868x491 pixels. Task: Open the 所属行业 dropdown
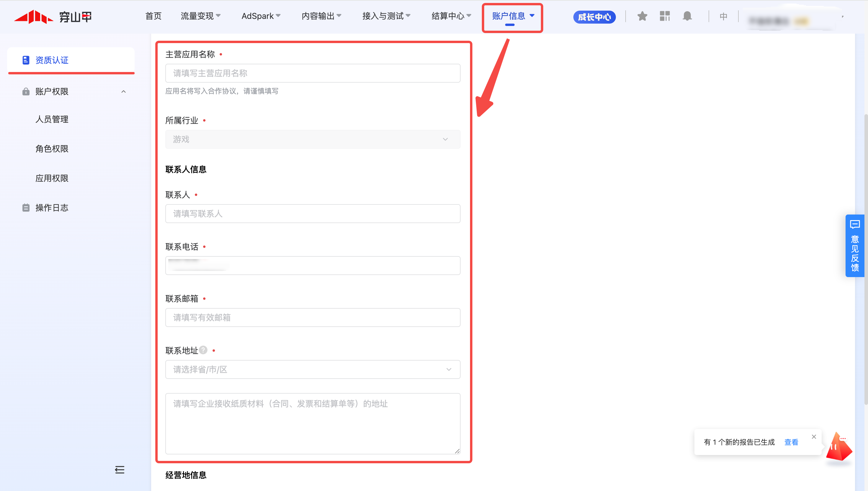pyautogui.click(x=312, y=139)
